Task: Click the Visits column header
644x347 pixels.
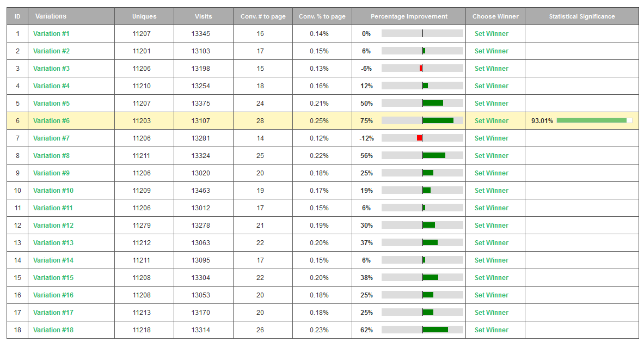Action: point(204,16)
